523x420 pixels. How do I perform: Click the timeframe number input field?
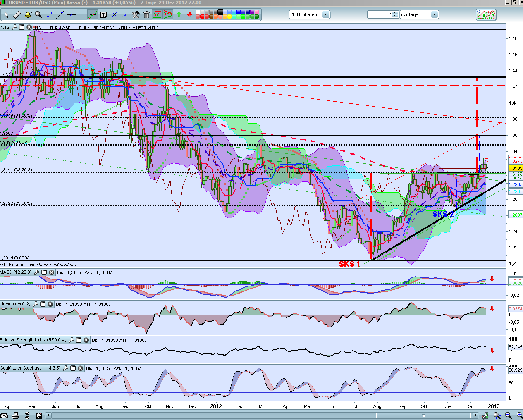click(x=380, y=14)
